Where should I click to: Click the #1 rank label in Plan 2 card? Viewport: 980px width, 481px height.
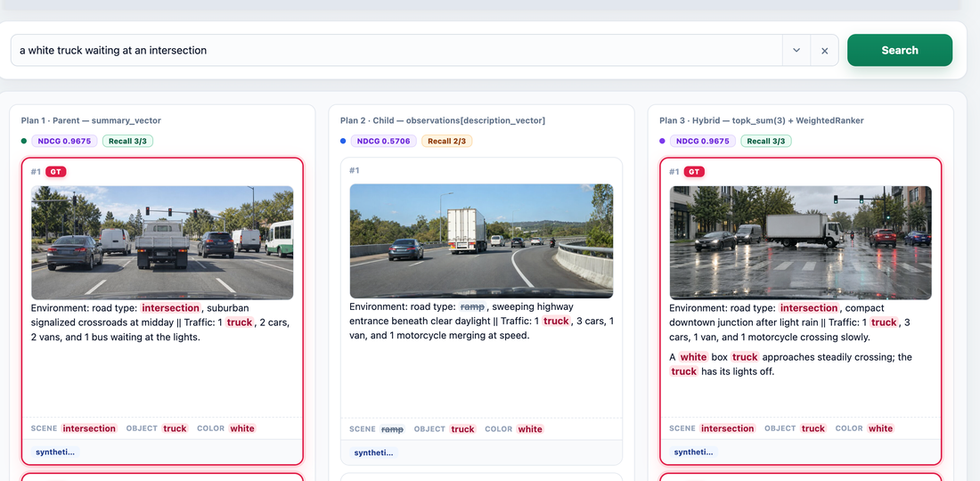[355, 170]
